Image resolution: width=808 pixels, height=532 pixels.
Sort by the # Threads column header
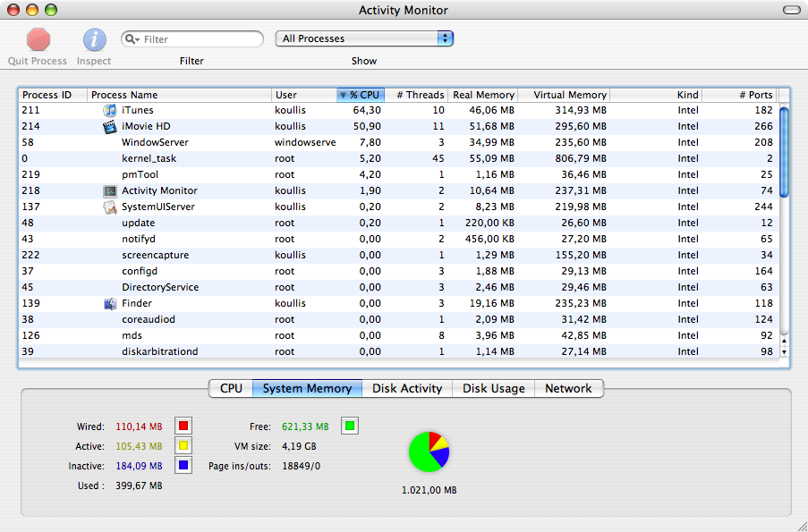(416, 95)
